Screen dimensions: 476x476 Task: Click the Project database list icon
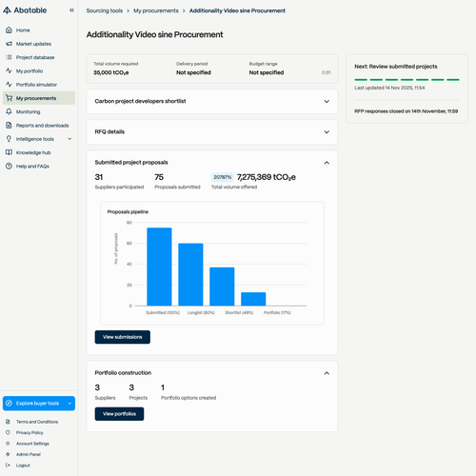(9, 57)
